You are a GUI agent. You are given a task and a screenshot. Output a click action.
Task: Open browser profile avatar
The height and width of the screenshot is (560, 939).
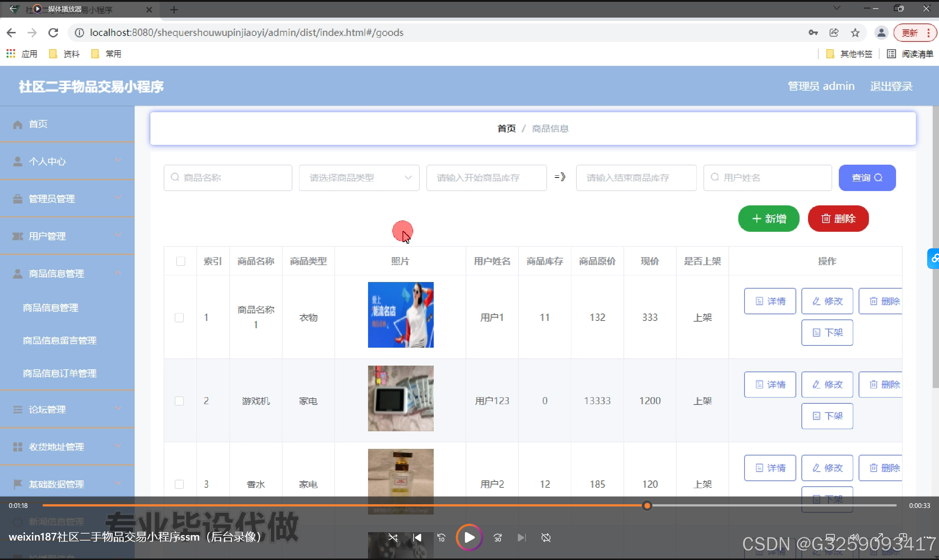(x=881, y=33)
